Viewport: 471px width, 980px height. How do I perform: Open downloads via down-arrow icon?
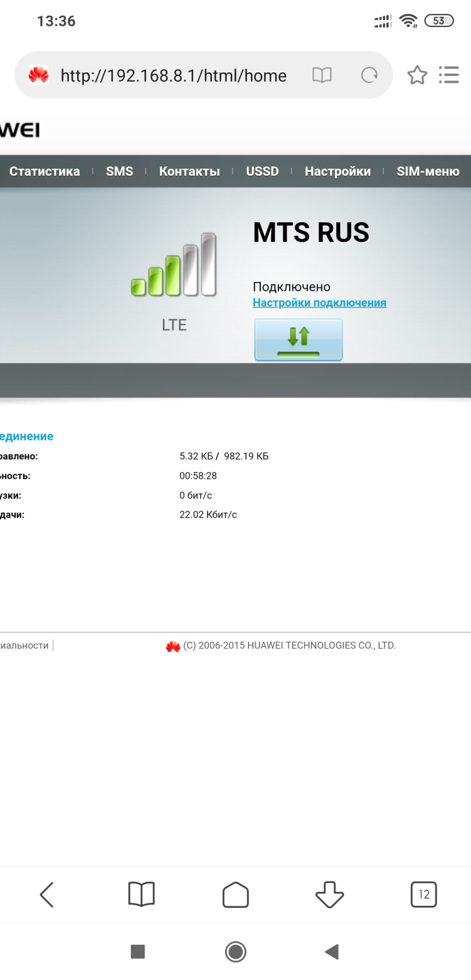330,895
